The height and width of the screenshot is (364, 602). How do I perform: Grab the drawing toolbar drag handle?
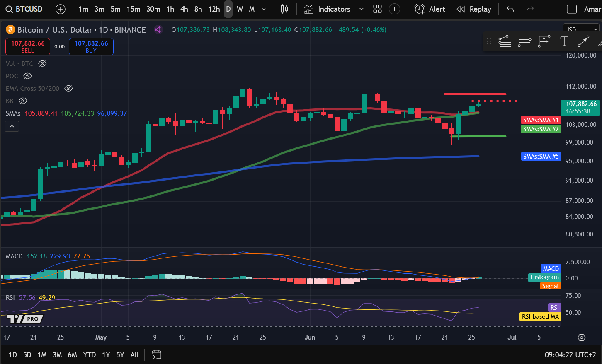(489, 41)
